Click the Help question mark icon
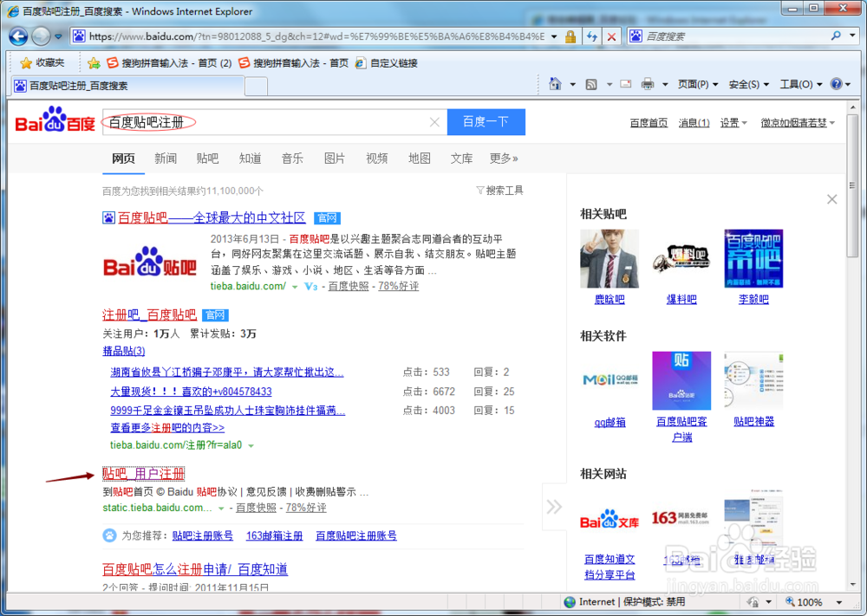The image size is (867, 616). [x=836, y=84]
